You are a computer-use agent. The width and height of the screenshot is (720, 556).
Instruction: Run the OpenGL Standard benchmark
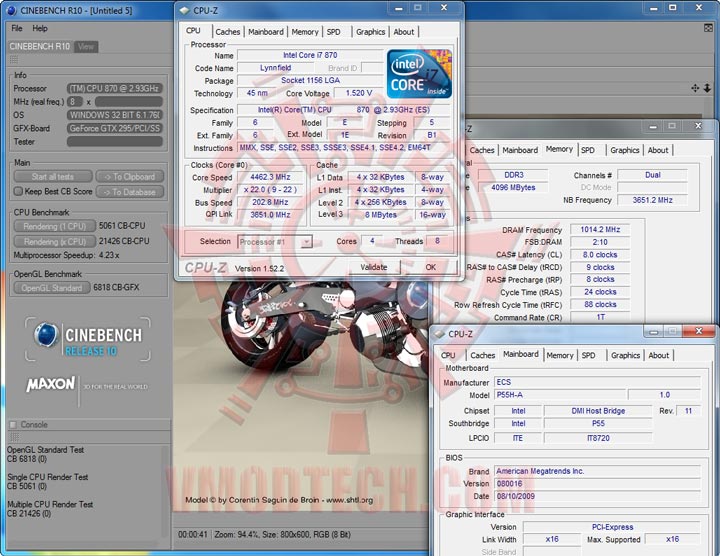52,288
